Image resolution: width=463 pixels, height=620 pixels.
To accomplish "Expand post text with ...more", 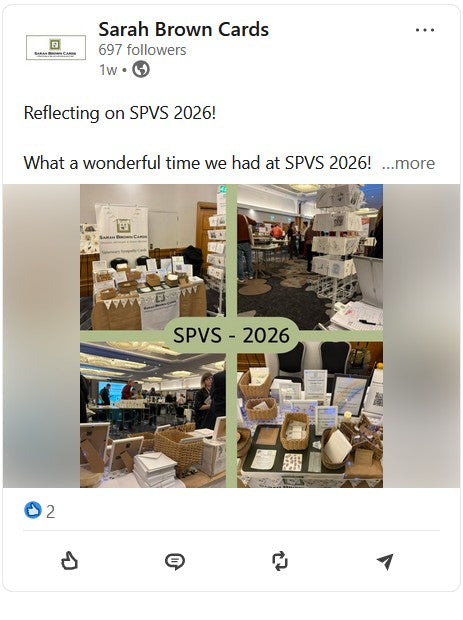I will pyautogui.click(x=408, y=163).
